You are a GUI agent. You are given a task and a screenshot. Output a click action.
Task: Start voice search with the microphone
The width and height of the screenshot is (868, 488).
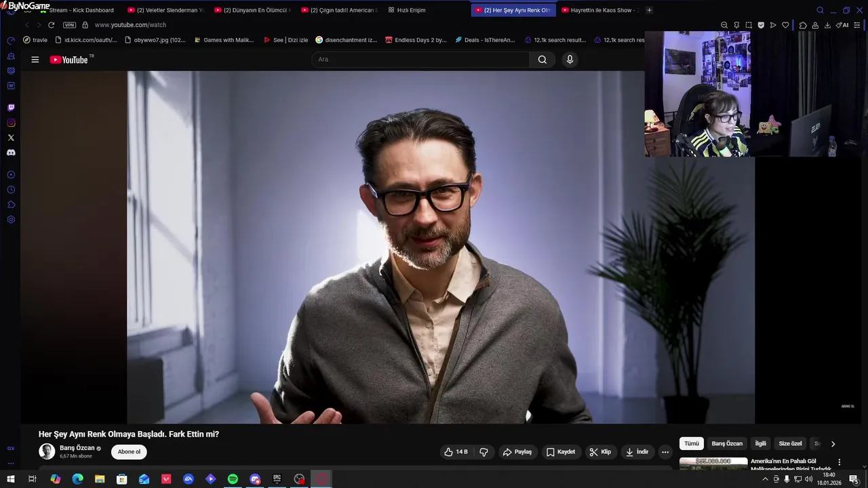(x=570, y=60)
